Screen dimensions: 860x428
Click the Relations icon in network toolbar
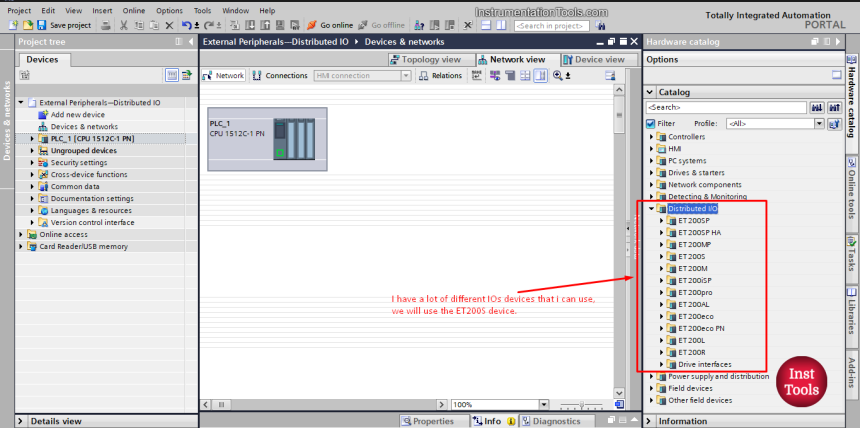(x=440, y=76)
